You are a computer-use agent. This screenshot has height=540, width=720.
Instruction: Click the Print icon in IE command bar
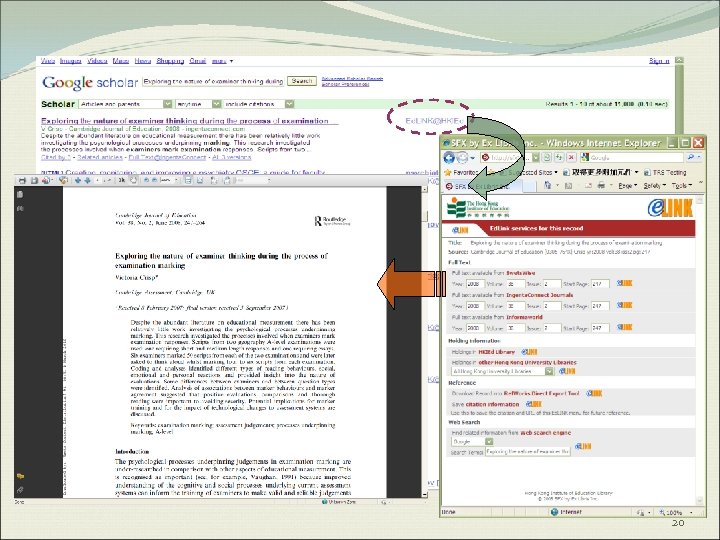[x=601, y=186]
